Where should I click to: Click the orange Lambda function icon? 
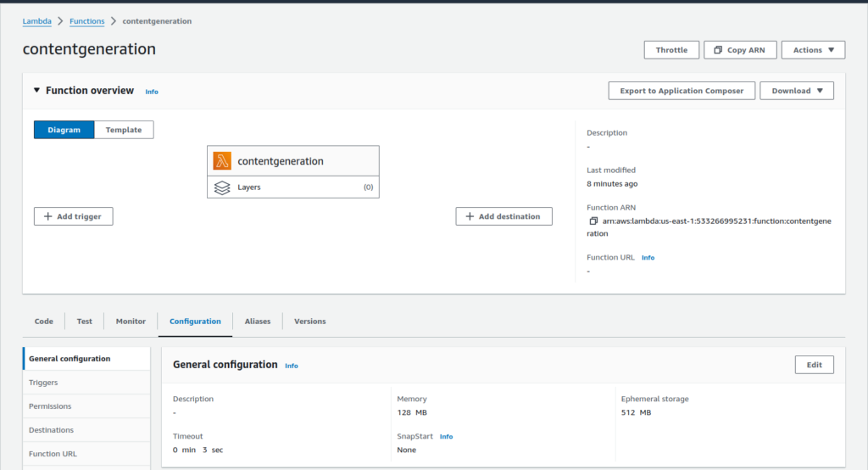coord(222,161)
